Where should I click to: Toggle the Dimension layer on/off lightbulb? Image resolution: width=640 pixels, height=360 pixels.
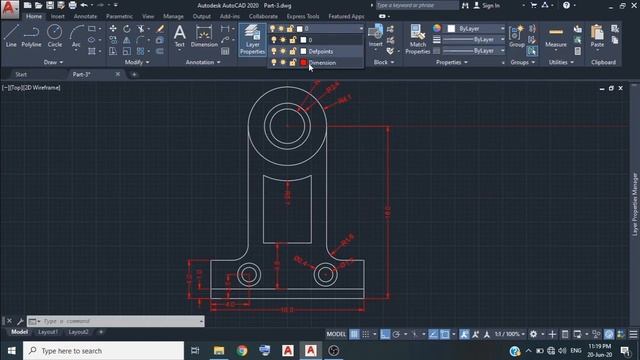click(x=274, y=62)
